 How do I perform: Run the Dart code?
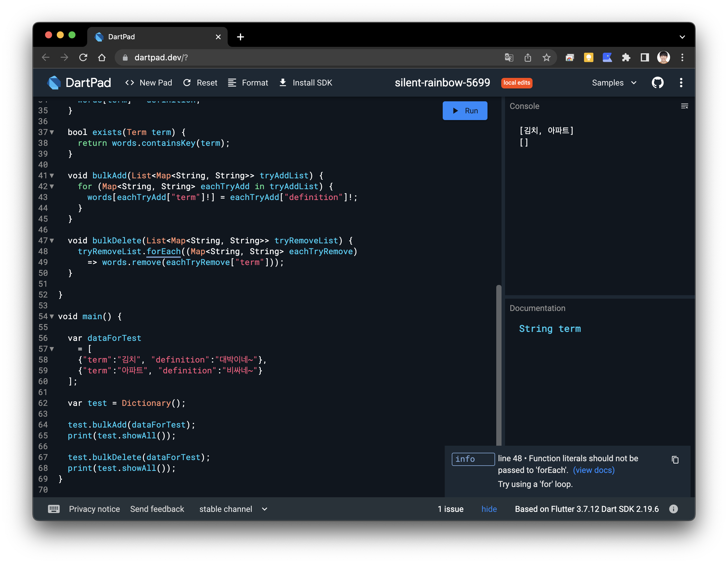tap(465, 111)
